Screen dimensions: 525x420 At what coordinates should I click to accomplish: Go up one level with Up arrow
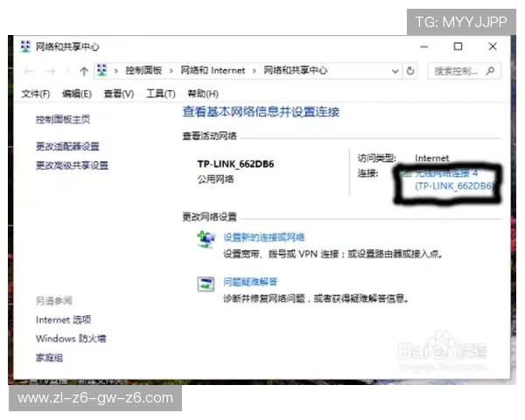click(x=84, y=71)
